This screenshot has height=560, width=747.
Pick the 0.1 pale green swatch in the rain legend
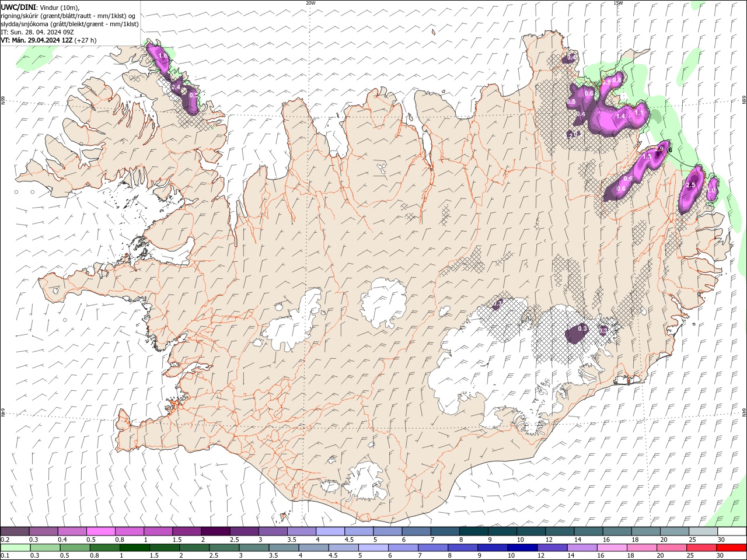[15, 548]
